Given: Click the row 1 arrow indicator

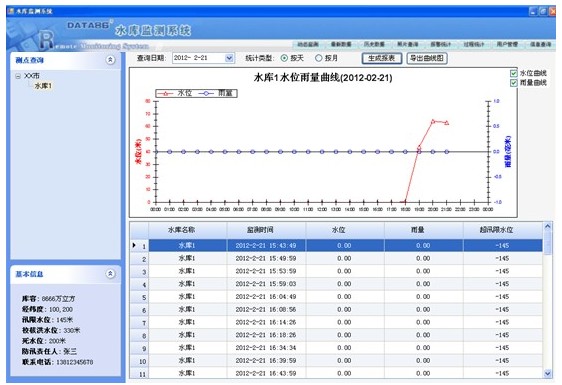Looking at the screenshot, I should coord(134,246).
